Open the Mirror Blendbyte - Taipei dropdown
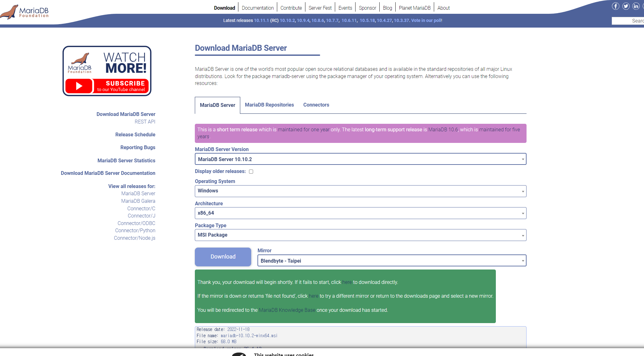The height and width of the screenshot is (356, 644). pos(392,261)
